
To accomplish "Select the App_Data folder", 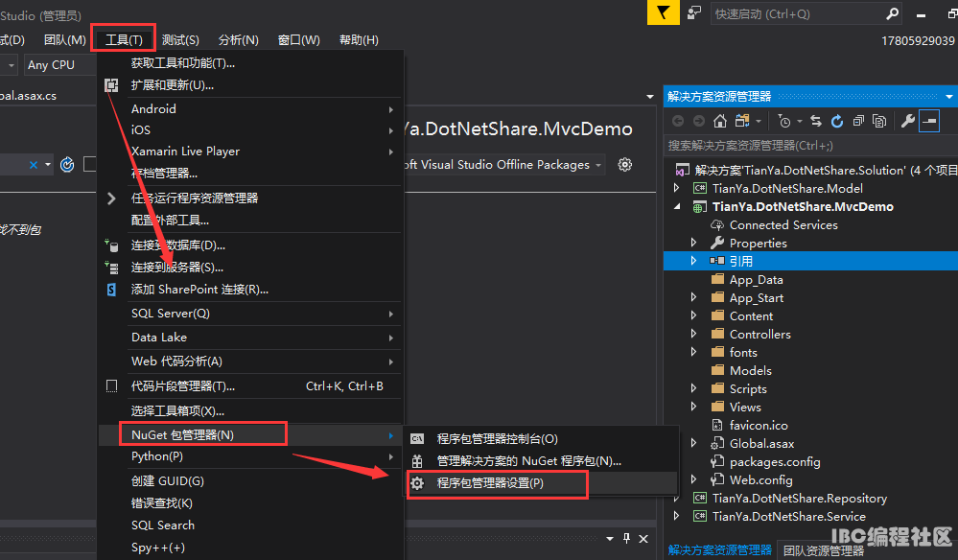I will point(756,280).
